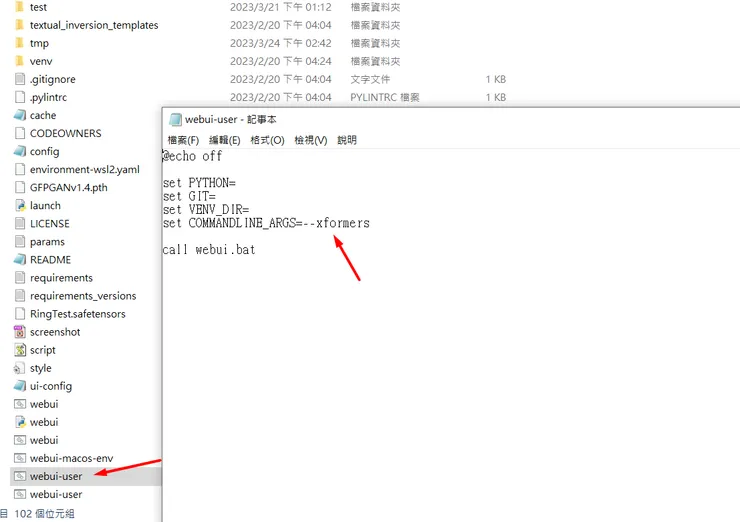Select the RingTest.safetensors file name
740x522 pixels.
coord(78,314)
